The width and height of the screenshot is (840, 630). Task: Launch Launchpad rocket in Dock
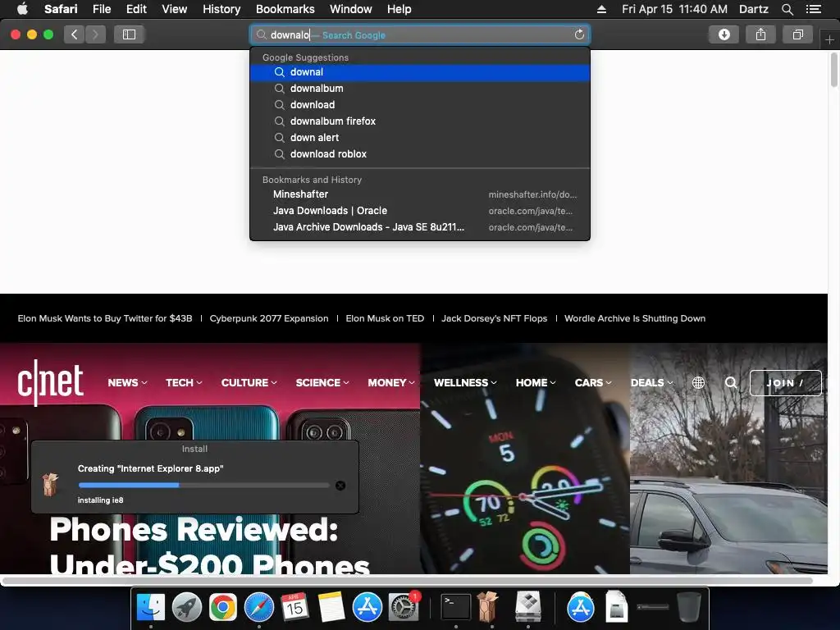coord(186,607)
